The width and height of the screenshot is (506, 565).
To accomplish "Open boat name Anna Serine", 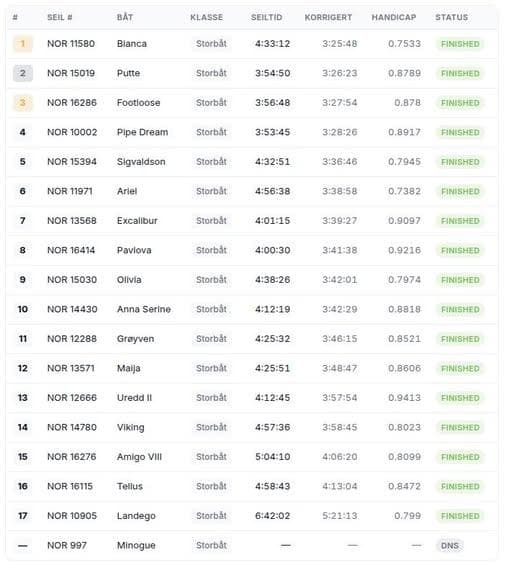I will pyautogui.click(x=144, y=310).
